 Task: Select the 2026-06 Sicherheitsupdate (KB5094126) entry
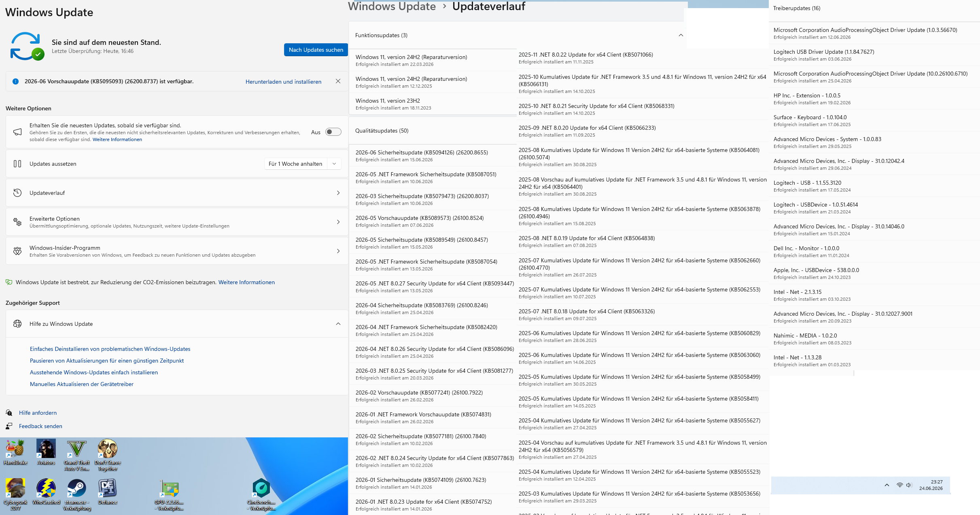point(433,156)
